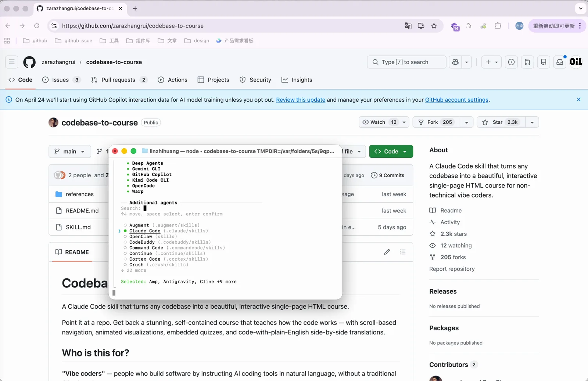Click the commit history clock icon

pos(374,175)
